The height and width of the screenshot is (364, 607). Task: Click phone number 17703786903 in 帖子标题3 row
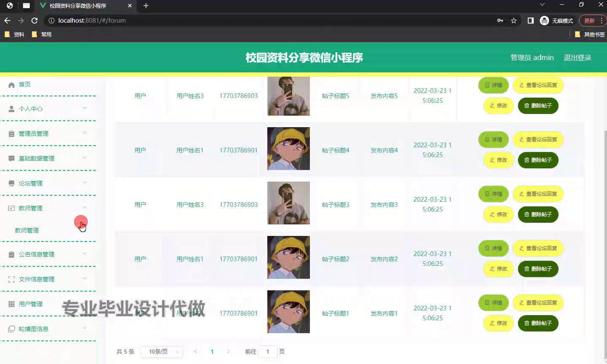click(239, 205)
